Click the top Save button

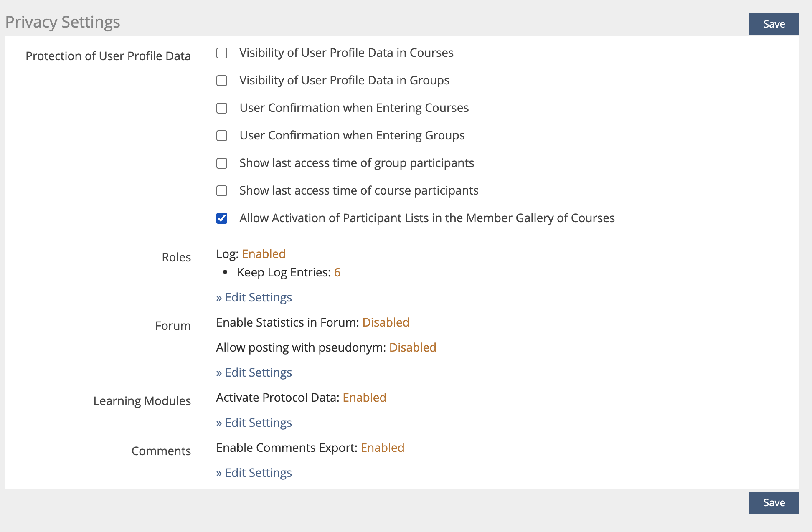coord(774,24)
